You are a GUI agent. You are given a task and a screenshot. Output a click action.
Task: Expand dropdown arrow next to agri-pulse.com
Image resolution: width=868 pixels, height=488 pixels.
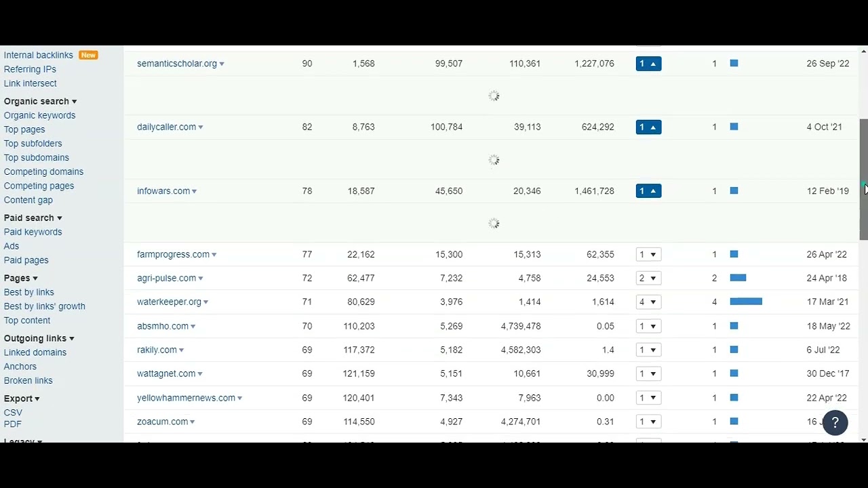(x=201, y=279)
